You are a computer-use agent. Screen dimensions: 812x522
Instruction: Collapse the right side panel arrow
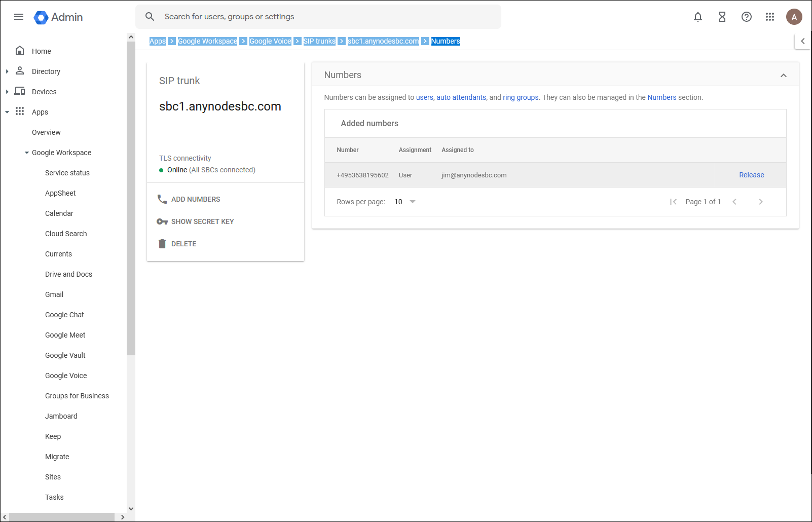click(x=803, y=41)
